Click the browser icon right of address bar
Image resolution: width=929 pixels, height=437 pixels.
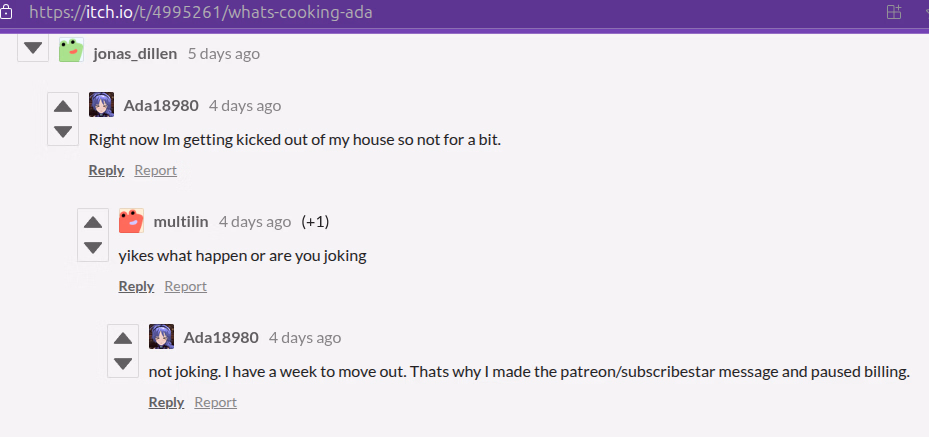[x=895, y=13]
